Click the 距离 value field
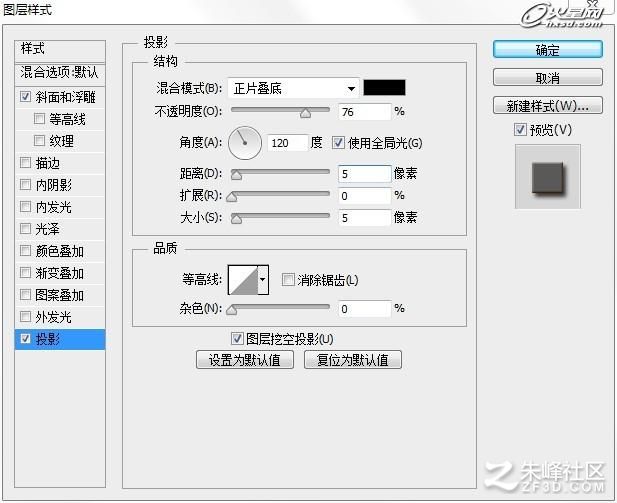 [x=364, y=174]
